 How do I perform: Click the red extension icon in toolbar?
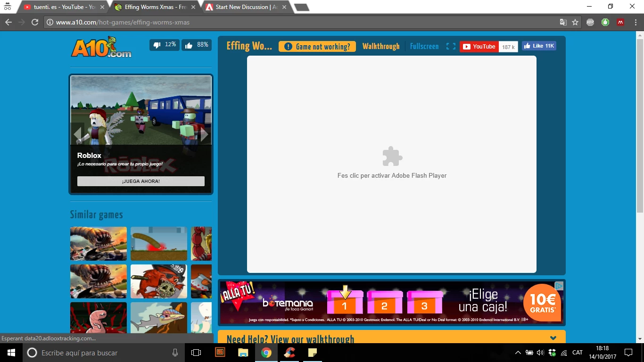point(620,22)
